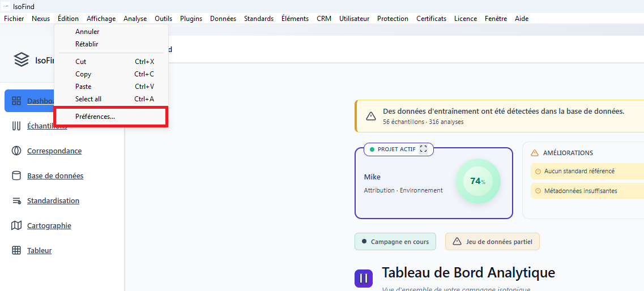The image size is (644, 291).
Task: Open the Fichier menu
Action: click(x=14, y=19)
